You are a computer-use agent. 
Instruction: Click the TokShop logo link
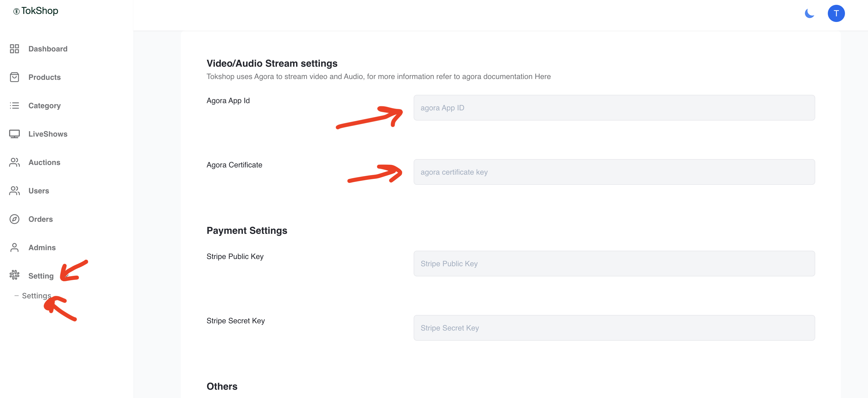36,11
